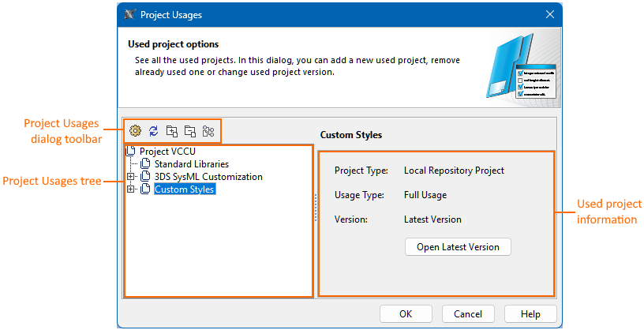Screen dimensions: 644x330
Task: Open Help for Project Usages
Action: point(530,313)
